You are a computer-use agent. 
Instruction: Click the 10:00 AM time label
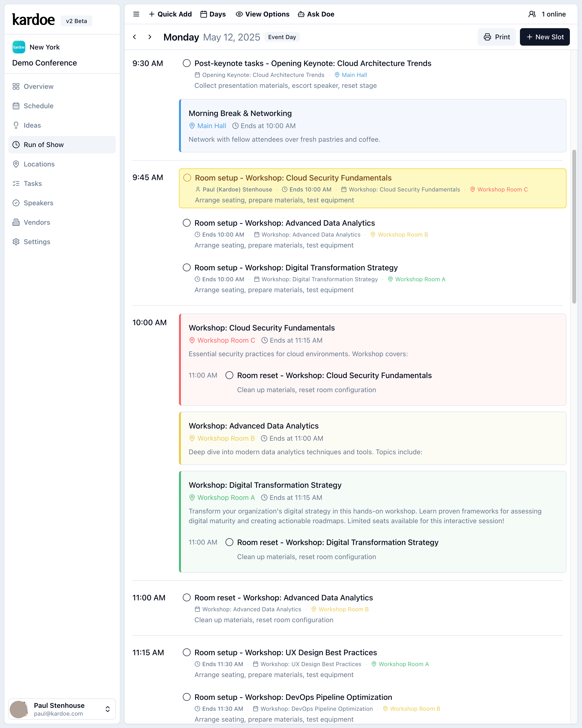click(x=149, y=323)
